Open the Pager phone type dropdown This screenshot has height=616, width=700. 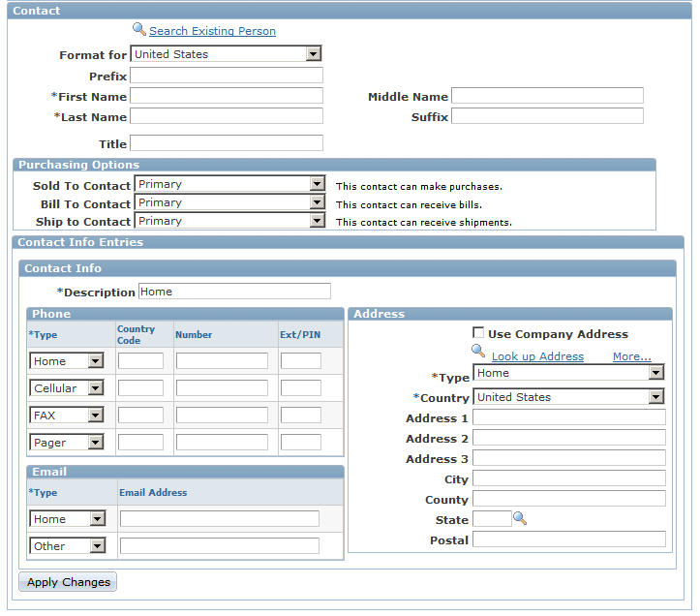click(67, 443)
